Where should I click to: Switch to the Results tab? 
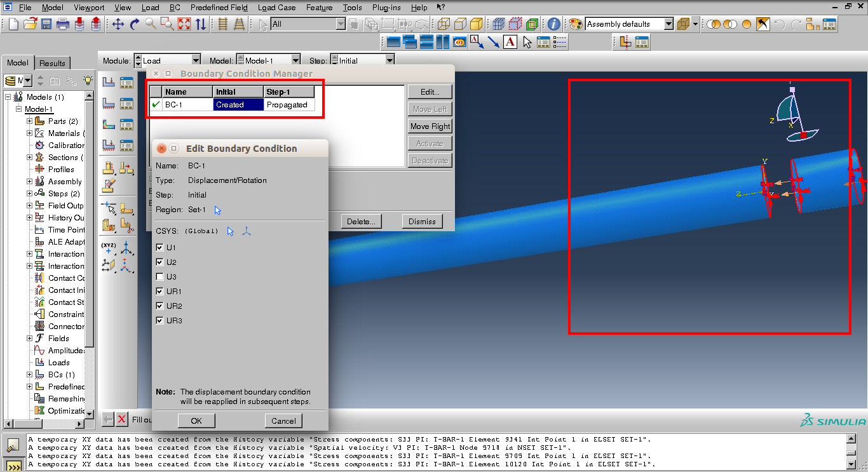pos(52,63)
